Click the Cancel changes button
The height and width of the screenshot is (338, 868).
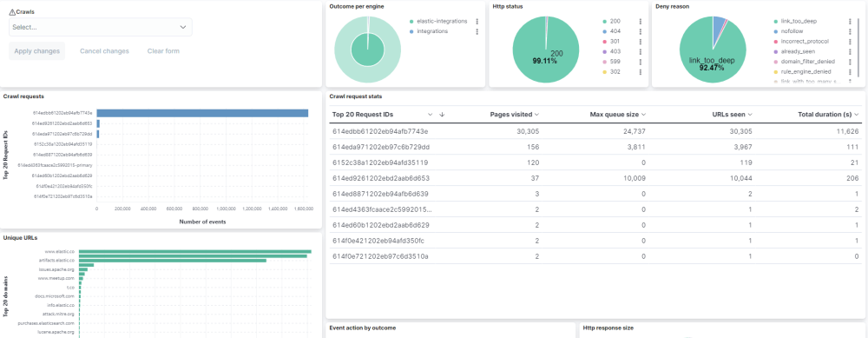tap(104, 51)
